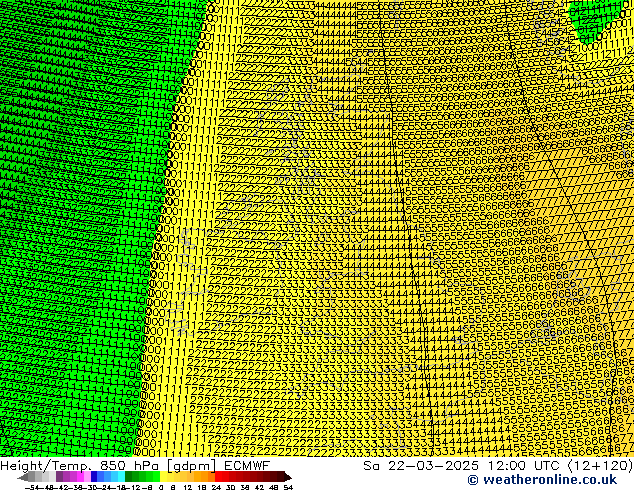634x490 pixels.
Task: Click the 'Height/Temp. 850 hPa [gdpm] ECMWF' title
Action: (x=135, y=465)
